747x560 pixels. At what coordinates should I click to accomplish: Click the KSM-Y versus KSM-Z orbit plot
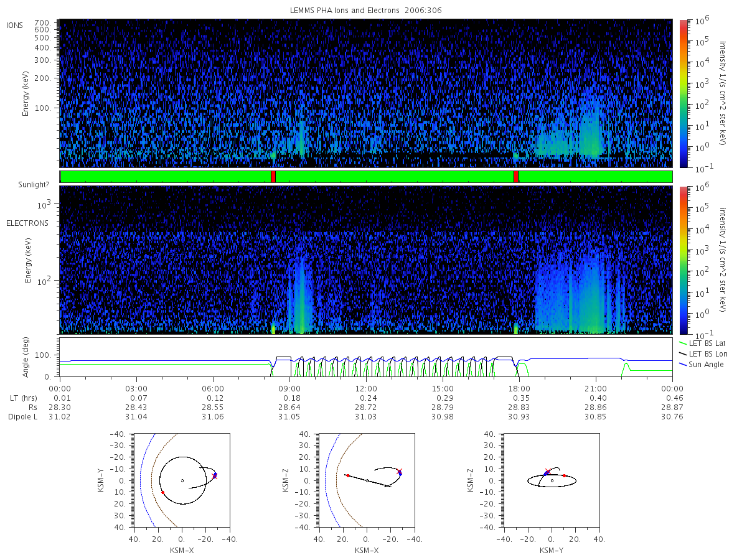(552, 480)
